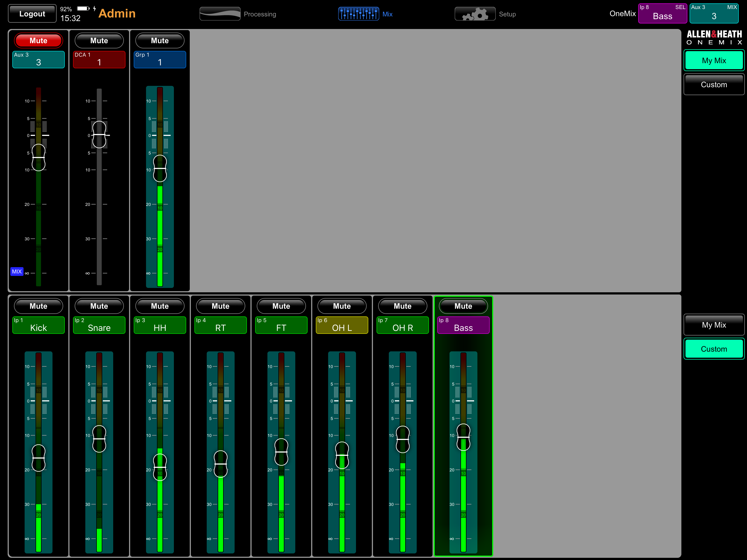Select the Ip 8 Bass SEL indicator
This screenshot has width=747, height=560.
tap(662, 13)
